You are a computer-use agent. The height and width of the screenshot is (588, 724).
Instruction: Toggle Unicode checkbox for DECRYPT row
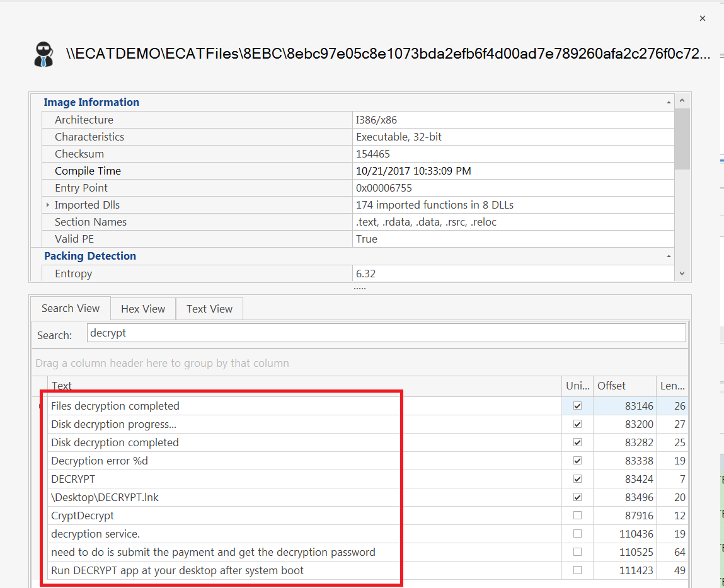(x=577, y=479)
